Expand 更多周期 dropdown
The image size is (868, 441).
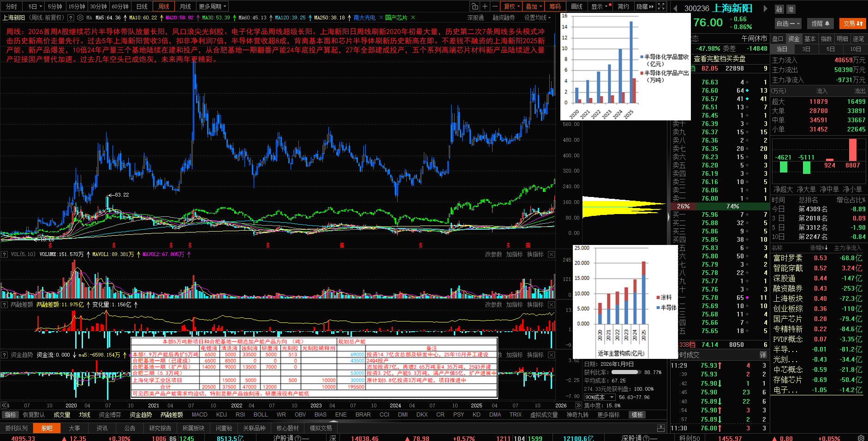212,6
